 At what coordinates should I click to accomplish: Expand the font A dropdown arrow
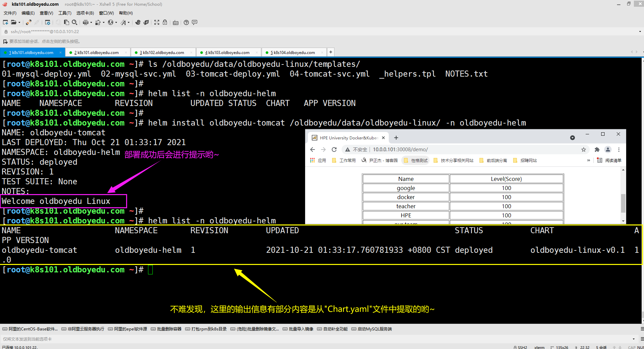click(x=128, y=23)
